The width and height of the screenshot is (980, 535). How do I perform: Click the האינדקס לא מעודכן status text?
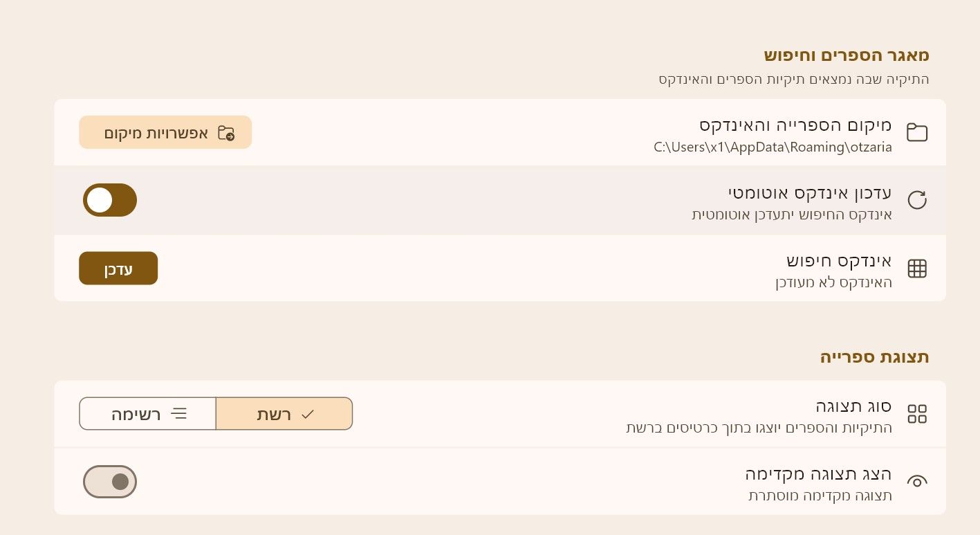[x=833, y=282]
